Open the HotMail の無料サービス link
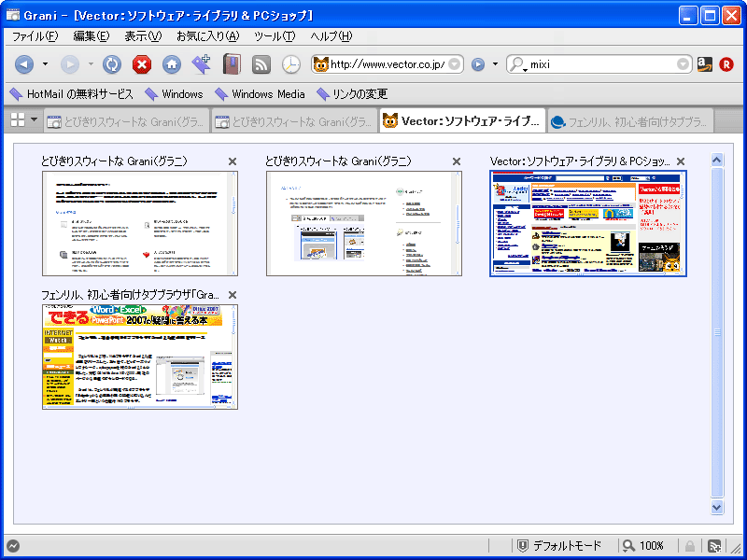 (72, 94)
